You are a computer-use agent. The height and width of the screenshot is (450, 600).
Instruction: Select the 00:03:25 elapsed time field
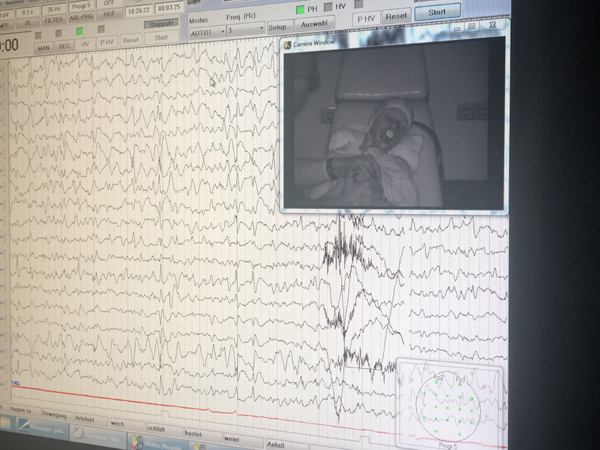pyautogui.click(x=168, y=8)
